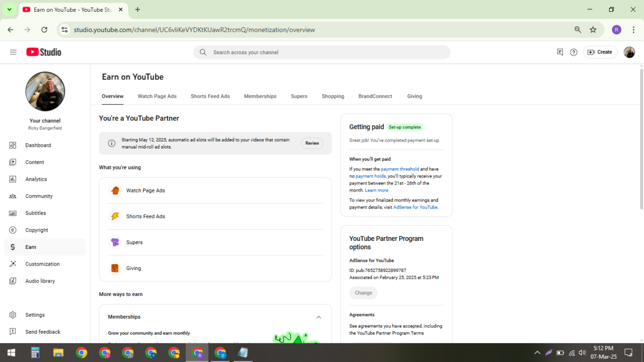Open Audio library using its sidebar icon
Viewport: 644px width, 362px height.
[x=13, y=281]
